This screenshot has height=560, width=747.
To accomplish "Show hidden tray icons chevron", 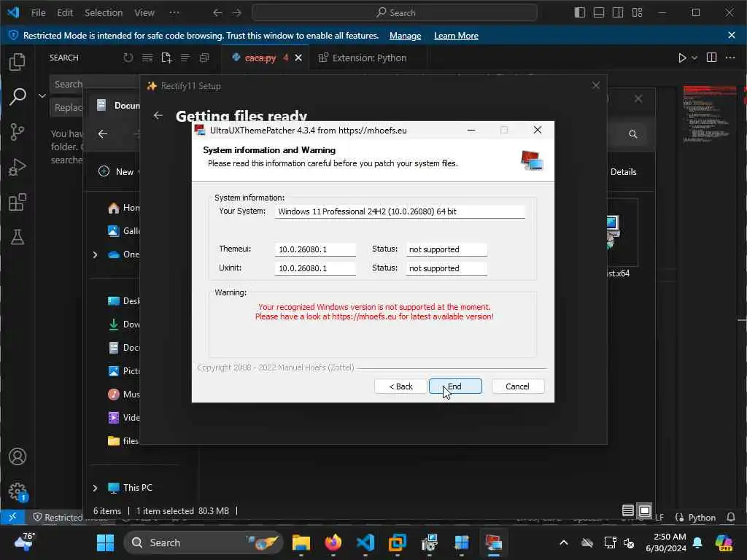I will point(564,542).
